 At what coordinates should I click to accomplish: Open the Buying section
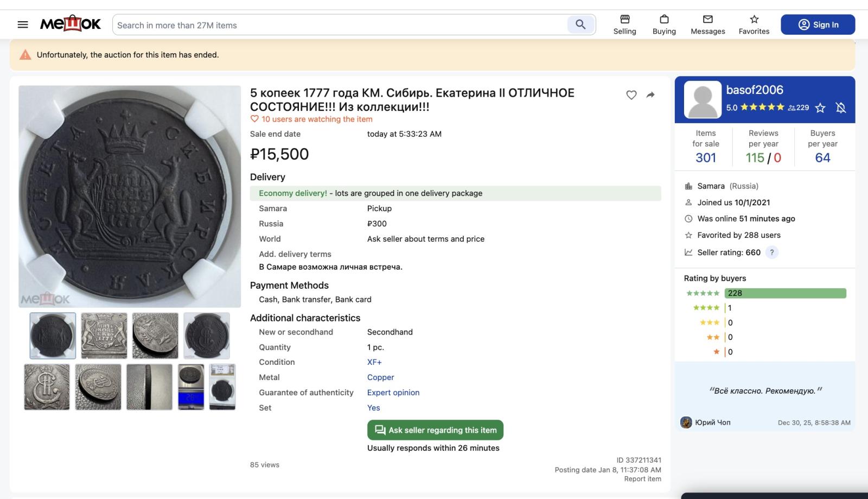[664, 24]
